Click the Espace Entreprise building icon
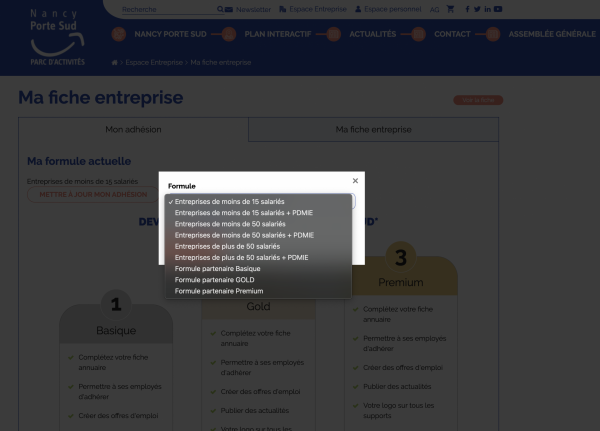Viewport: 600px width, 431px height. tap(282, 9)
